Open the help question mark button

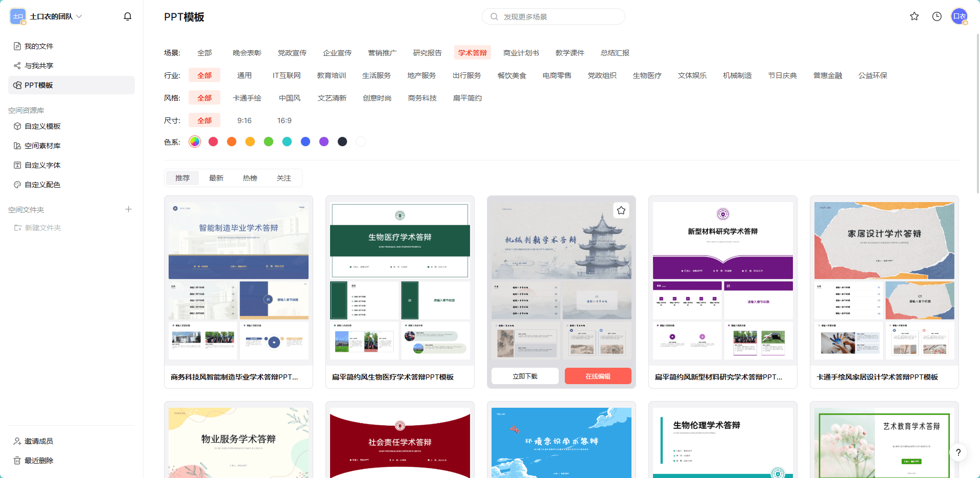pyautogui.click(x=958, y=452)
